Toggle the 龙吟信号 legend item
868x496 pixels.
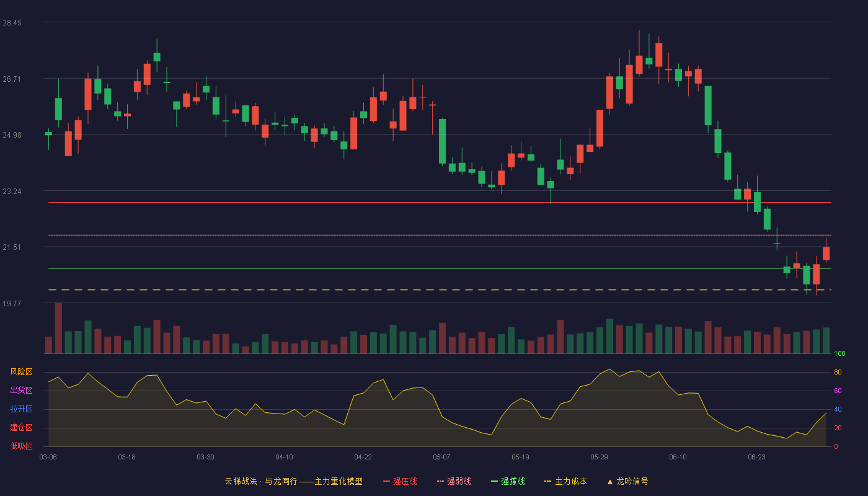pyautogui.click(x=627, y=481)
